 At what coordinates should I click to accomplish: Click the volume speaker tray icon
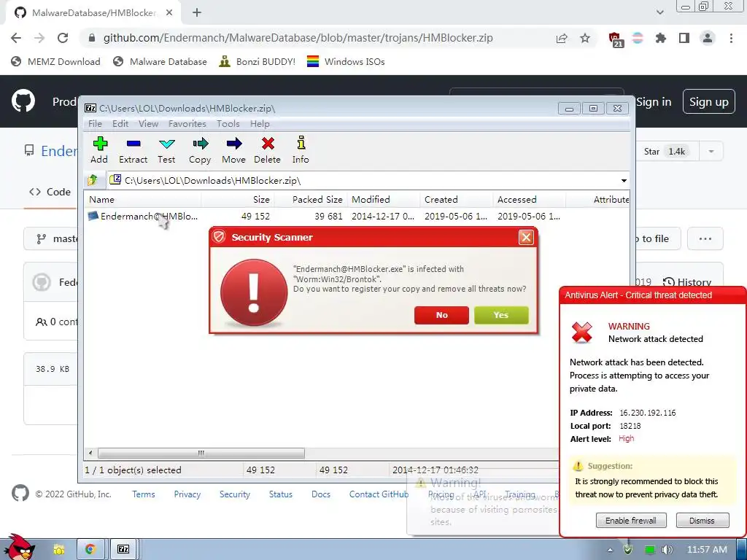[x=667, y=550]
